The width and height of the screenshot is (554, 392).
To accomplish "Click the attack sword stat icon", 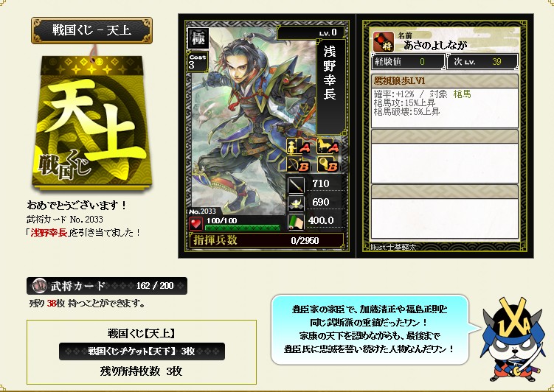I will [296, 184].
